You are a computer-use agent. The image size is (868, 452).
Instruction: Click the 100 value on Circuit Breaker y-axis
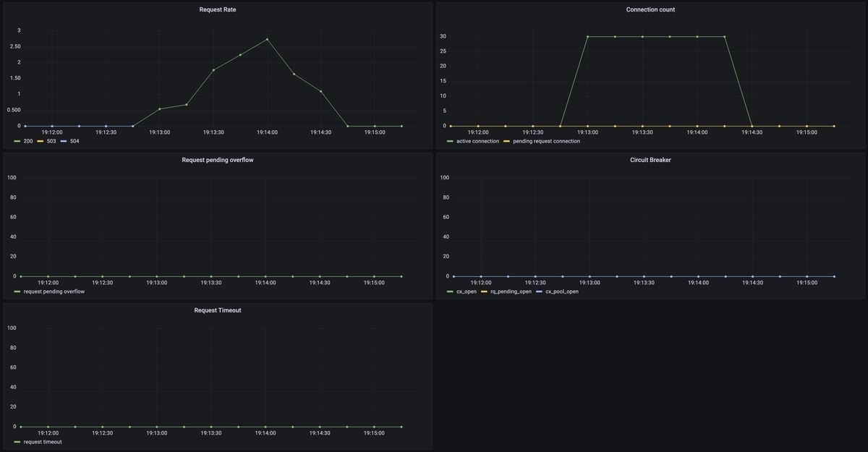(444, 178)
